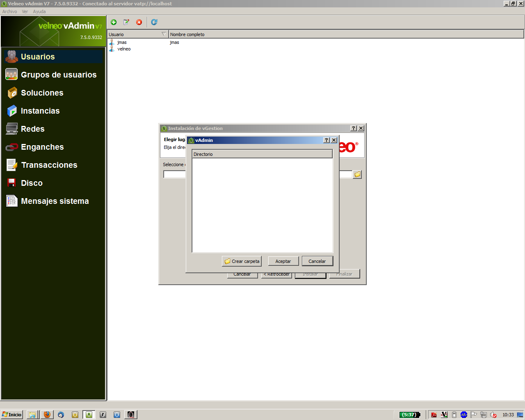Switch to the blue Velneo taskbar app
The height and width of the screenshot is (420, 525).
pyautogui.click(x=117, y=415)
